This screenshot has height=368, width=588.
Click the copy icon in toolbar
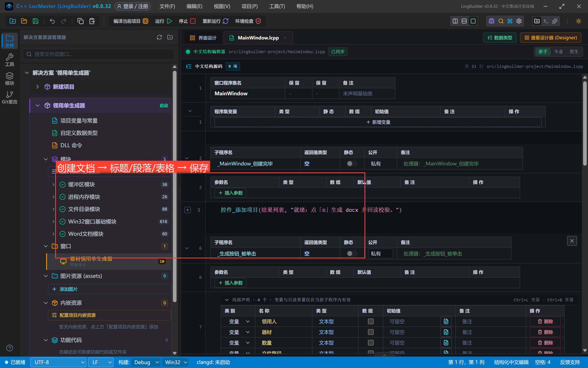click(80, 21)
